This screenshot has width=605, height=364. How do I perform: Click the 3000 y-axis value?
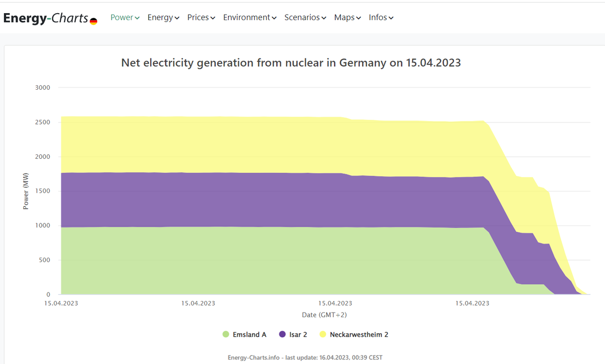click(x=42, y=88)
